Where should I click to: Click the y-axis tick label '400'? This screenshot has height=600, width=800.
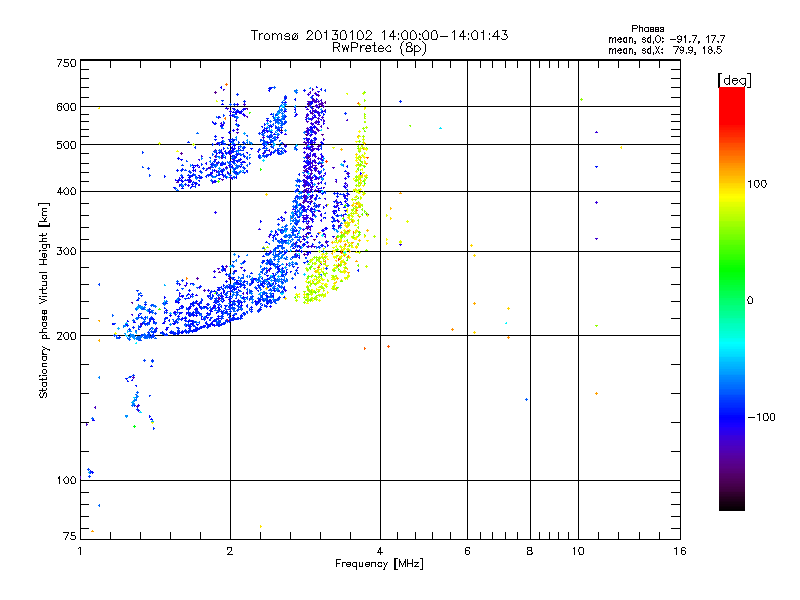pos(66,192)
